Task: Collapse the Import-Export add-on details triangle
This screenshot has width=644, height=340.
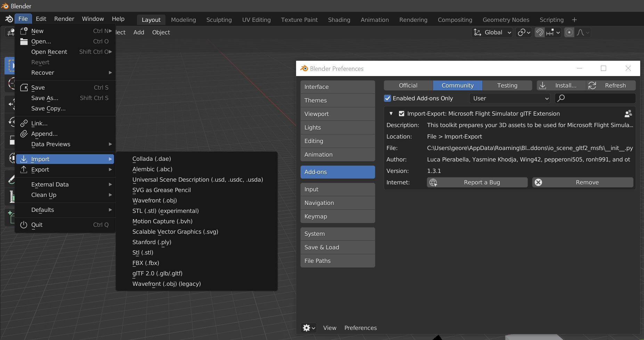Action: [x=391, y=114]
